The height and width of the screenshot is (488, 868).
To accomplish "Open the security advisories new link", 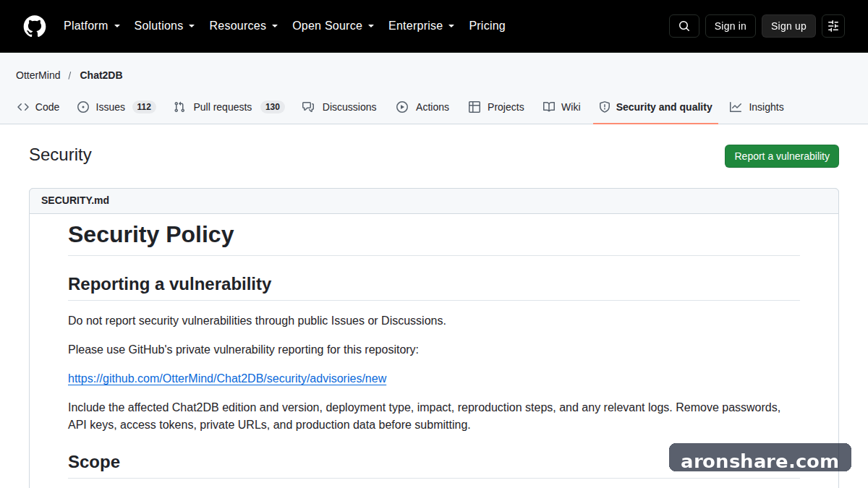I will click(227, 379).
